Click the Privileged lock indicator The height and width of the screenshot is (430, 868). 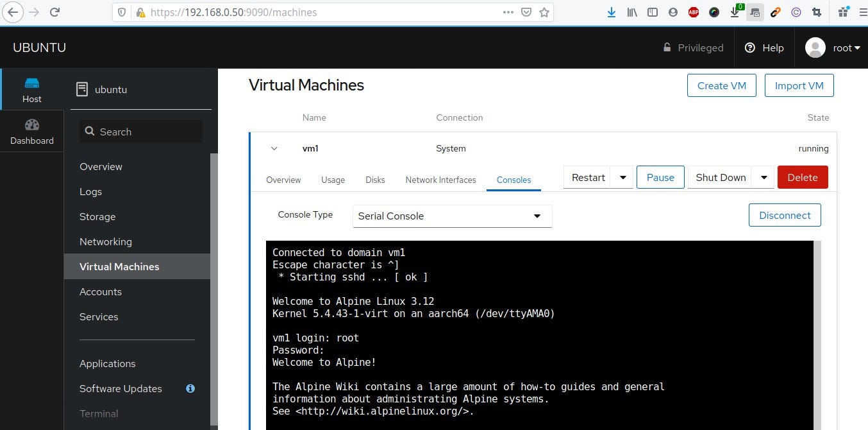pyautogui.click(x=693, y=47)
